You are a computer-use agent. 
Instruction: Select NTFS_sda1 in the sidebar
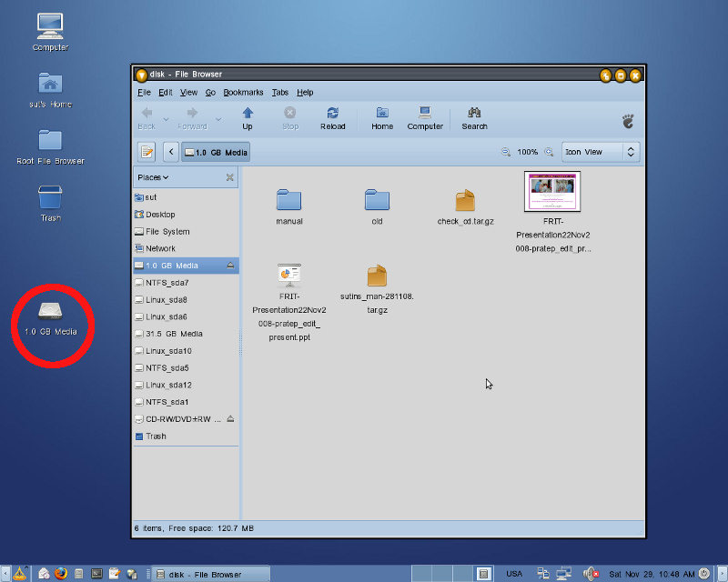[186, 402]
